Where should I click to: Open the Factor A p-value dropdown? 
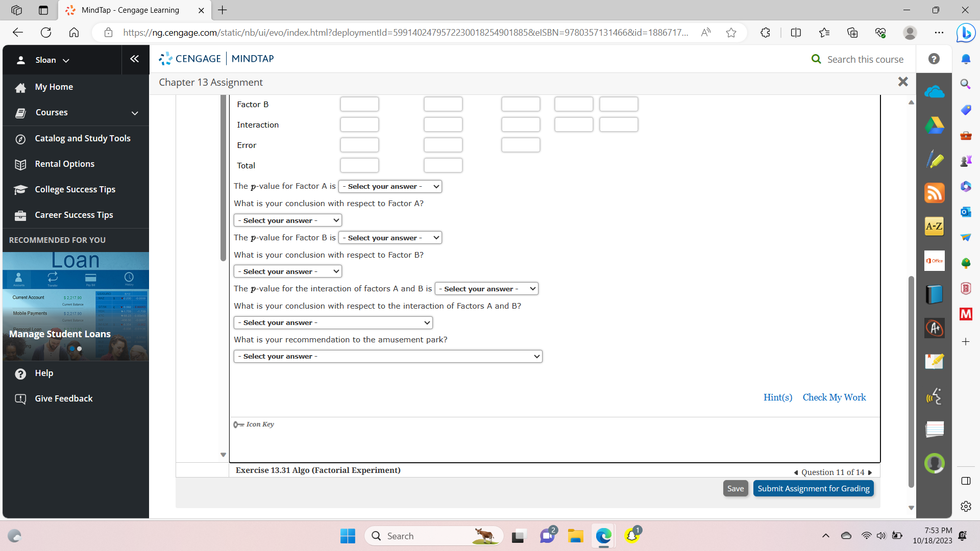[390, 187]
